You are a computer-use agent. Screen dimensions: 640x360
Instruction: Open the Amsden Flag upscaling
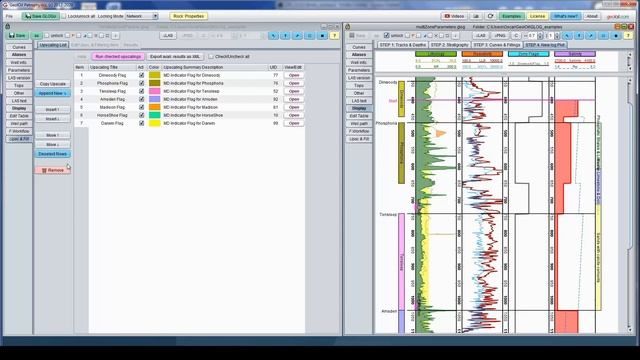click(294, 99)
